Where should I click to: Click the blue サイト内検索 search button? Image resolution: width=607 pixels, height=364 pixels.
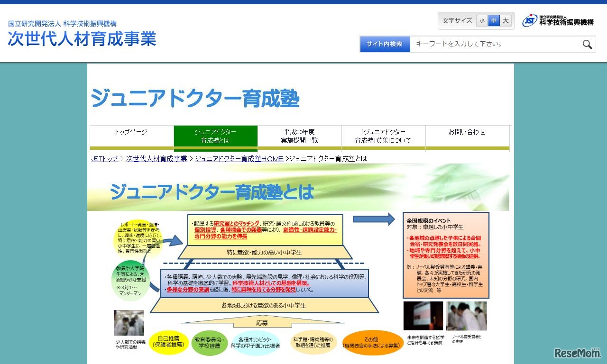pos(385,44)
